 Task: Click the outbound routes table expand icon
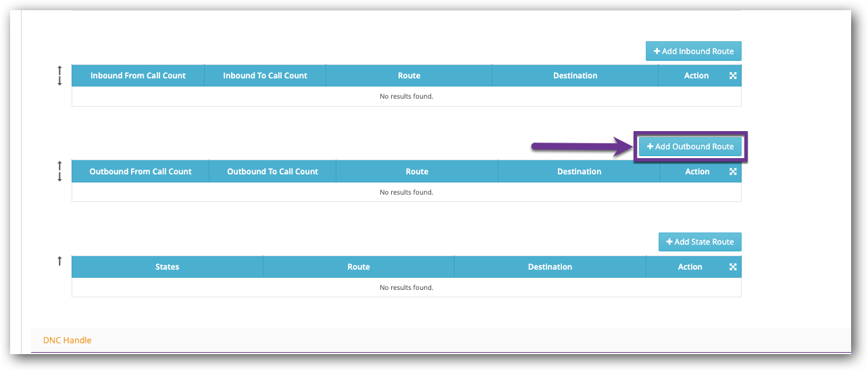[x=733, y=172]
